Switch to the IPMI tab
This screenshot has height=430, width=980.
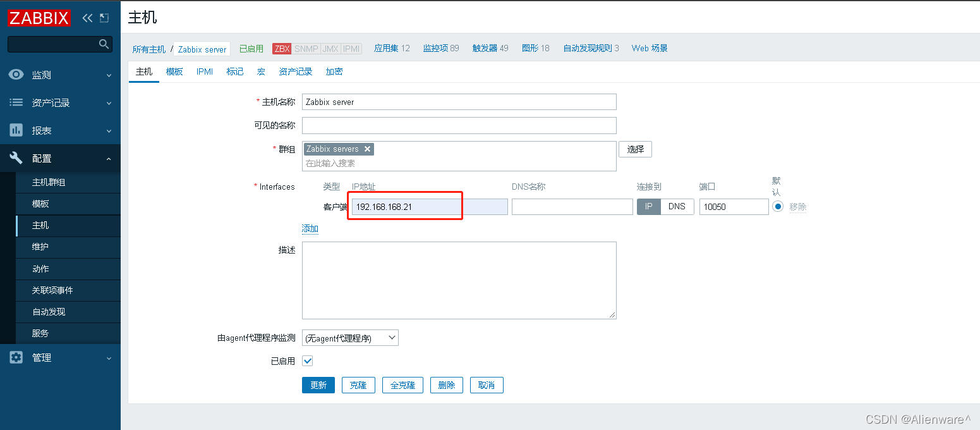tap(205, 71)
